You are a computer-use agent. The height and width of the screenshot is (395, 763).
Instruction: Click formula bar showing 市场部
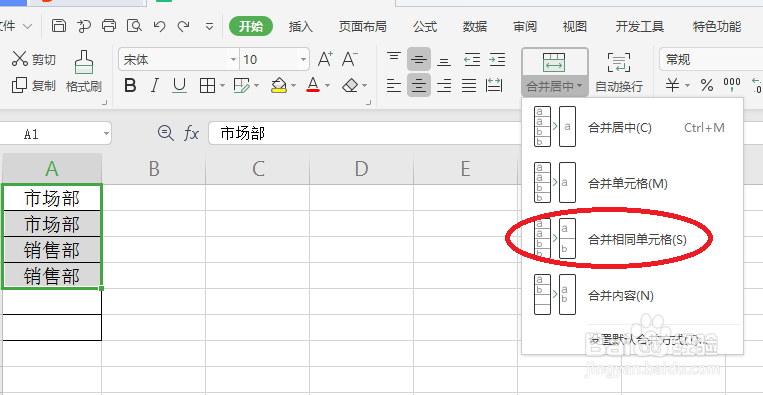(365, 133)
